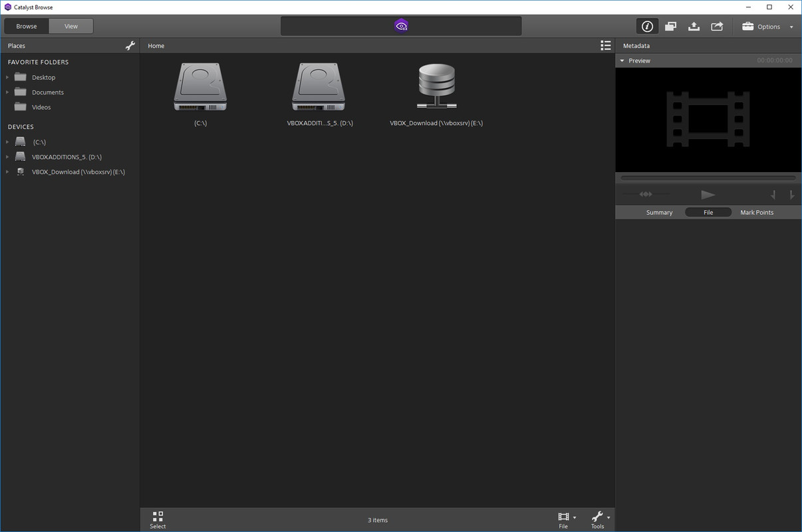802x532 pixels.
Task: Expand the VBOX_Download (E:\) device node
Action: pyautogui.click(x=7, y=172)
